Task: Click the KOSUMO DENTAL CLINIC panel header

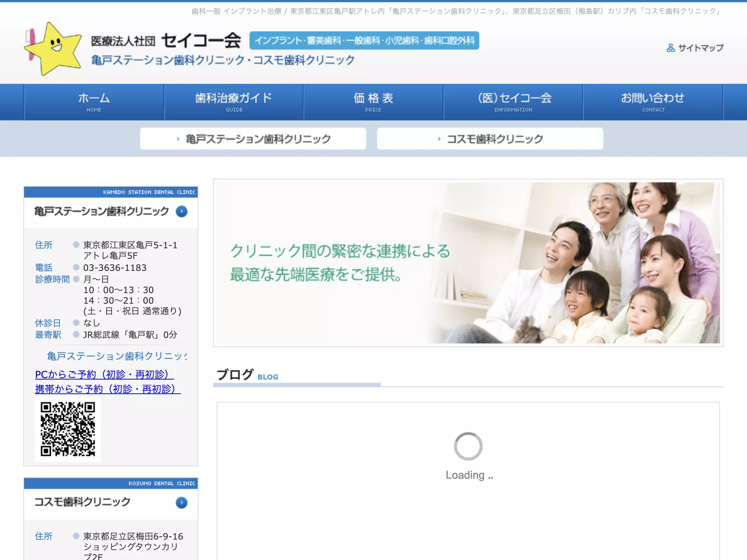Action: [111, 483]
